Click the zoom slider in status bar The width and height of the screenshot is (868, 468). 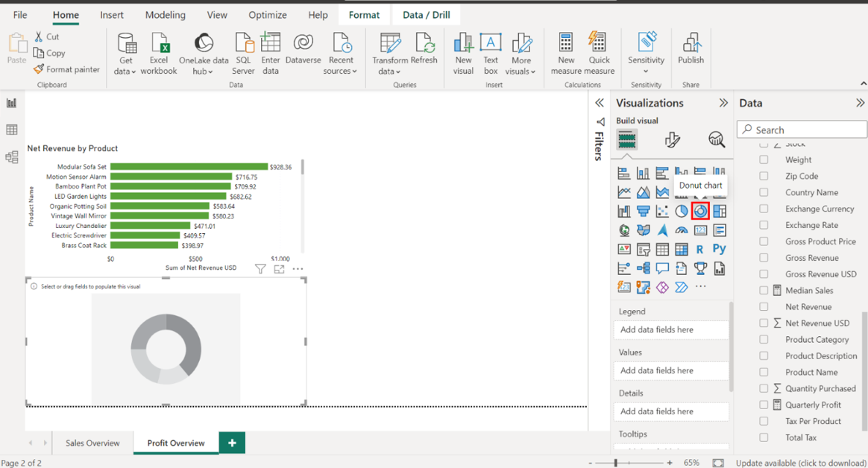coord(616,463)
